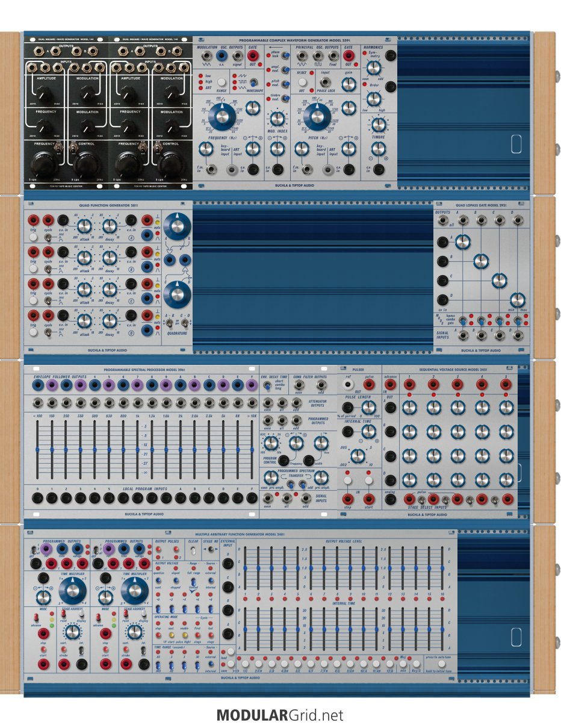This screenshot has height=728, width=561.
Task: Click the large PITCH (Hz) knob on 259t
Action: 318,117
